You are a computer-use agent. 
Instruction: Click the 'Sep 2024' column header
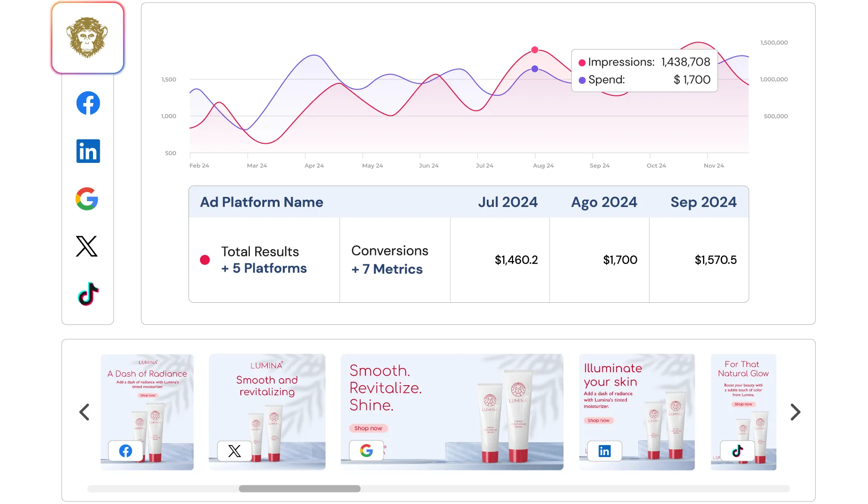tap(704, 202)
